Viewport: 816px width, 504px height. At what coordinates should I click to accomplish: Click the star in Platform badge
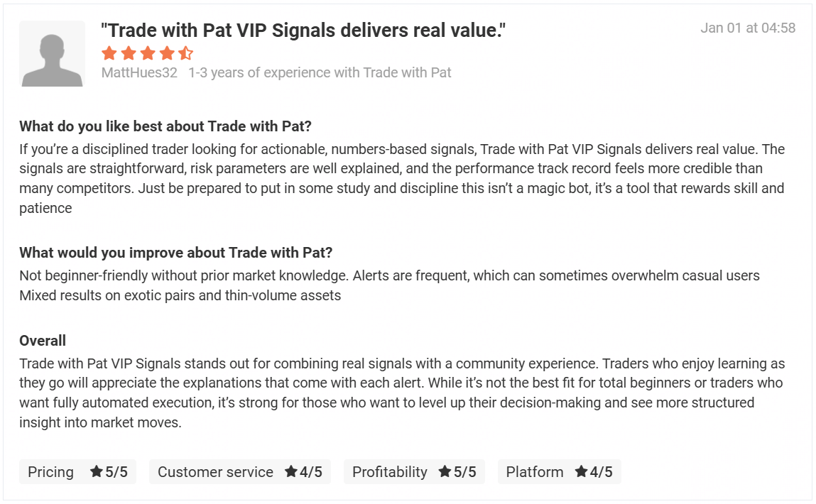[581, 472]
